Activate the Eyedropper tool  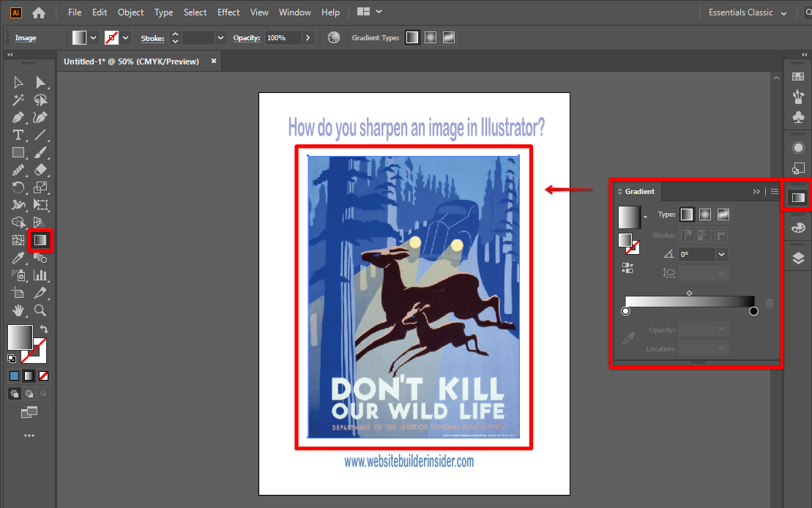coord(18,258)
